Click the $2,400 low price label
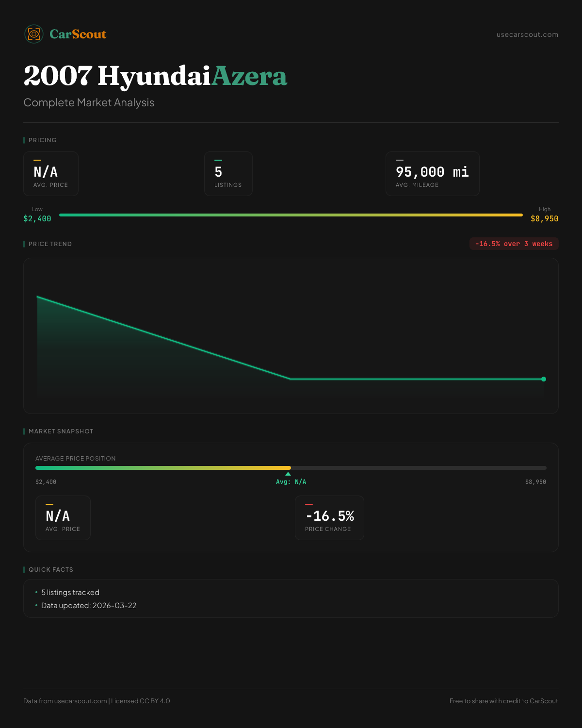The width and height of the screenshot is (582, 728). [x=37, y=219]
